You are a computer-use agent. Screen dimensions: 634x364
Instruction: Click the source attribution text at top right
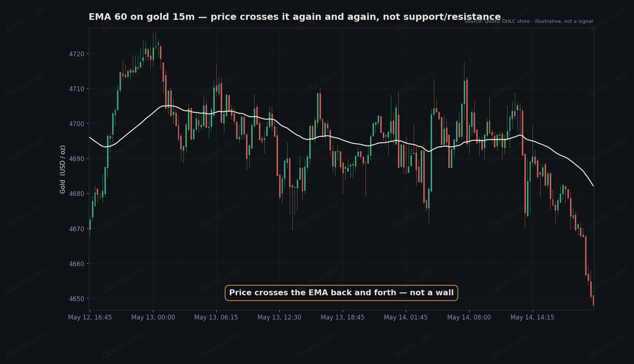pyautogui.click(x=528, y=21)
